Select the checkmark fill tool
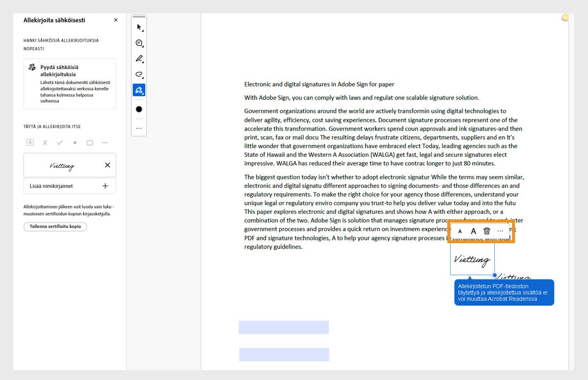This screenshot has width=588, height=380. (60, 143)
